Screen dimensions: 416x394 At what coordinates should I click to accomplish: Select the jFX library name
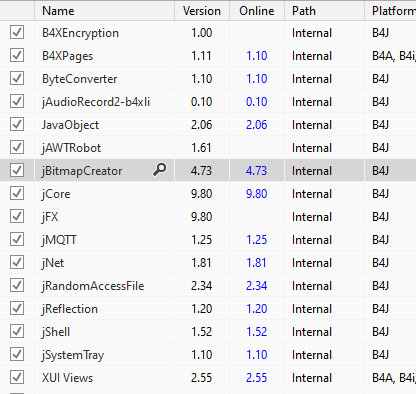(x=50, y=217)
